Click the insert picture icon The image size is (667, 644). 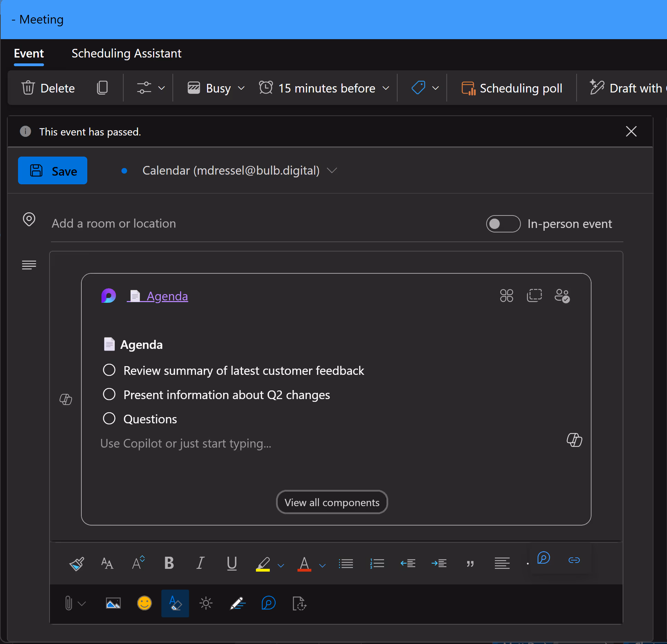click(113, 603)
